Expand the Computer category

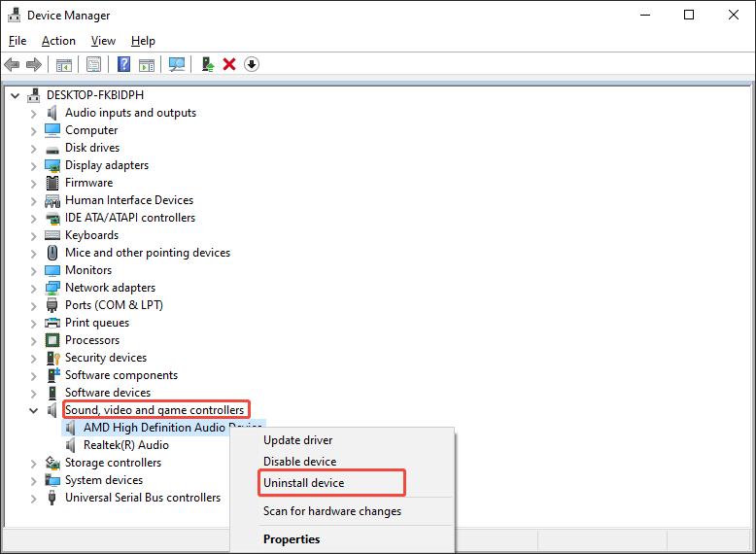33,131
